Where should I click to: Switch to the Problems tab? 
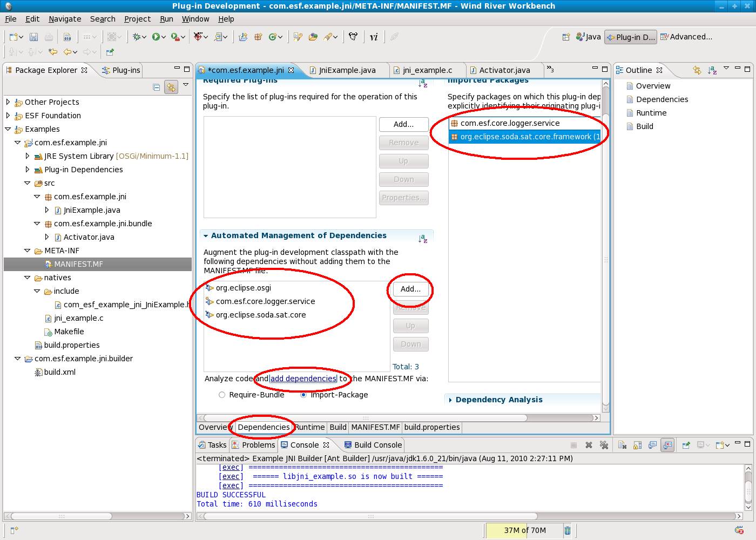253,445
